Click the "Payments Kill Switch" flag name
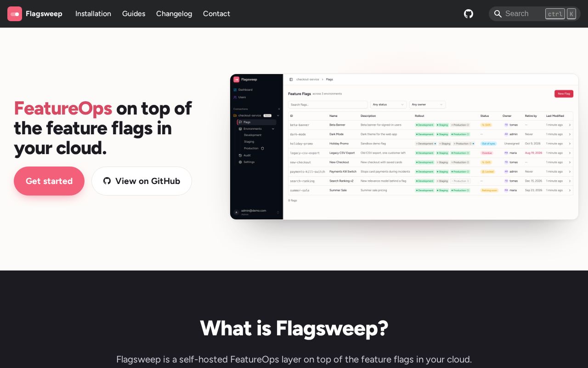This screenshot has width=588, height=368. [343, 172]
